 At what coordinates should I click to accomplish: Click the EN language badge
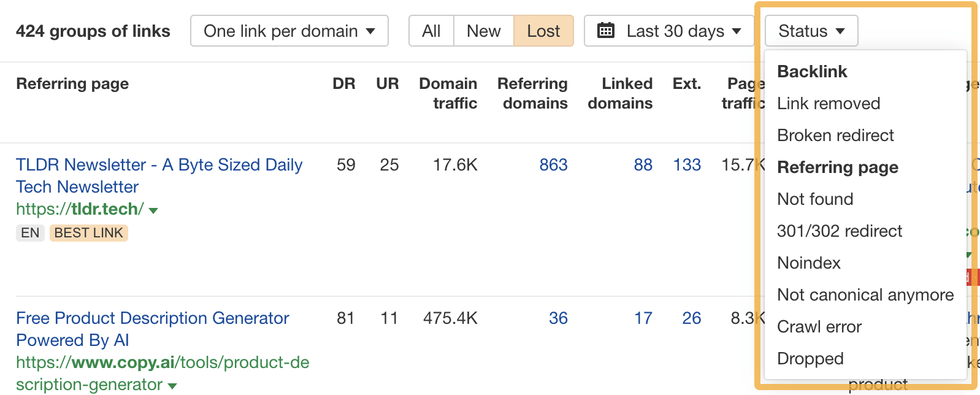[x=29, y=232]
